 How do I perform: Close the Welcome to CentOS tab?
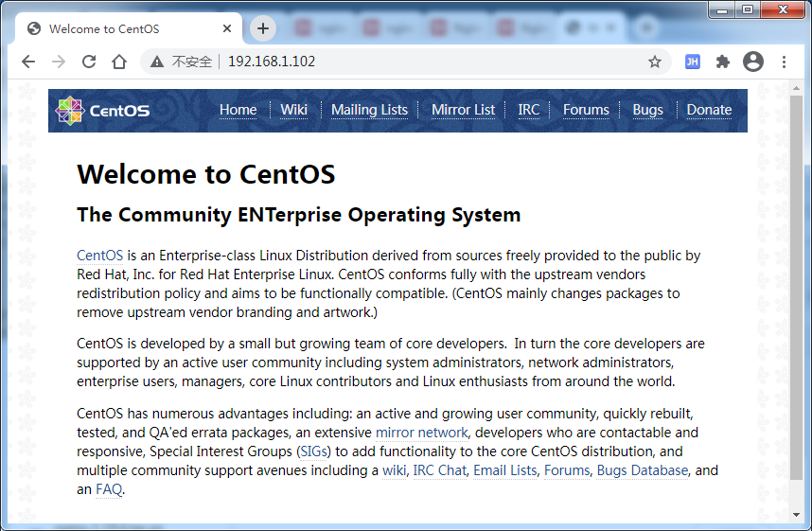pos(227,28)
